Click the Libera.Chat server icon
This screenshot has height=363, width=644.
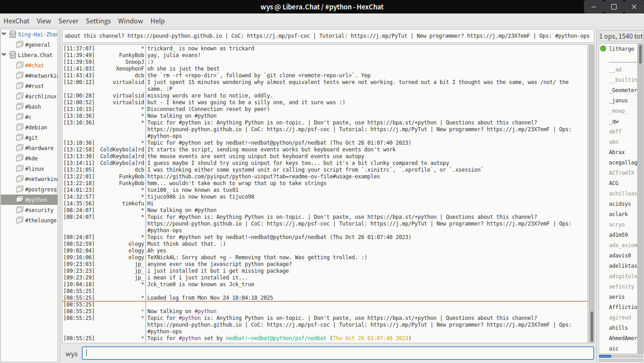pyautogui.click(x=13, y=55)
